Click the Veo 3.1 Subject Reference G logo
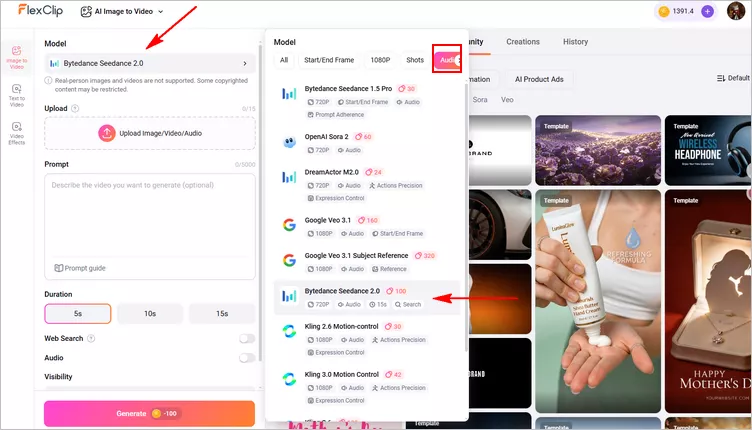Screen dimensions: 752x430 [x=289, y=260]
